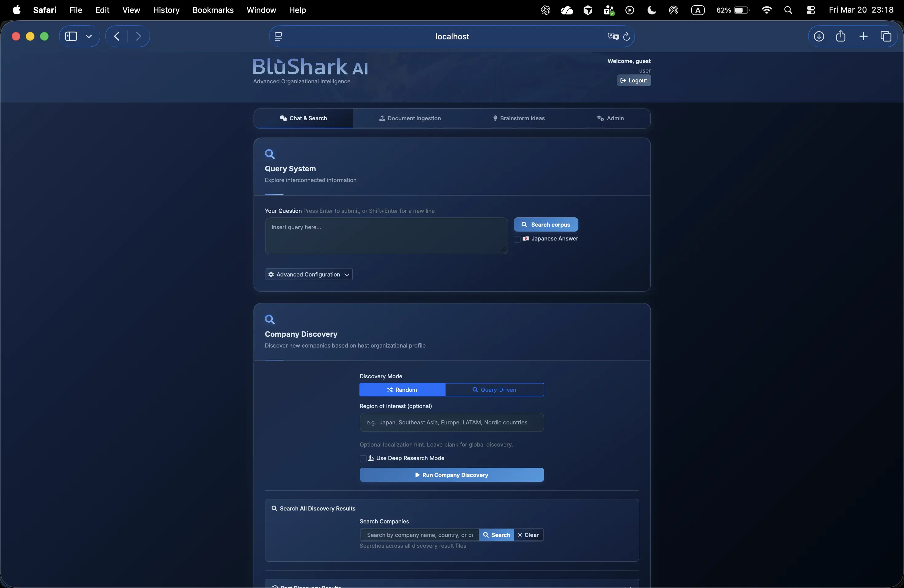This screenshot has width=904, height=588.
Task: Open the Share menu in Safari
Action: click(841, 36)
